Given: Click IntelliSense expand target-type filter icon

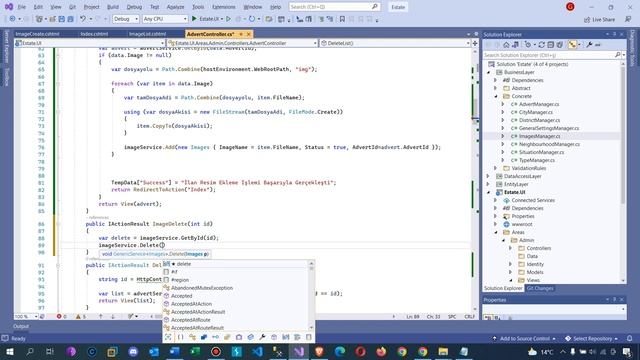Looking at the screenshot, I should point(168,337).
